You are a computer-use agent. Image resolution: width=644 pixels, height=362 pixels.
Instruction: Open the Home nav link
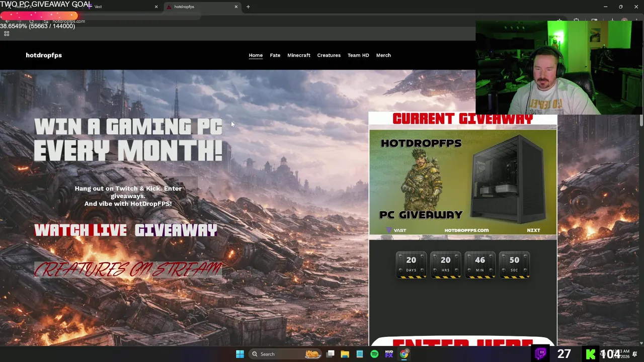(256, 55)
